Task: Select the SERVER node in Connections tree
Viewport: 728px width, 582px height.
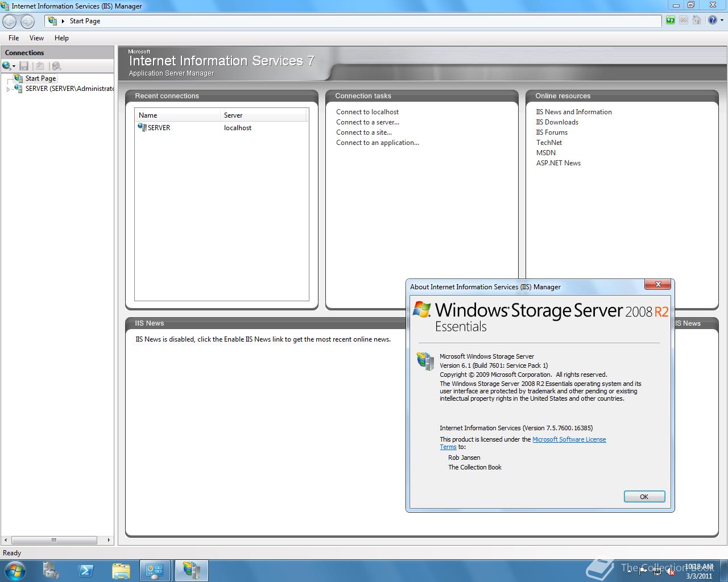Action: click(x=69, y=89)
